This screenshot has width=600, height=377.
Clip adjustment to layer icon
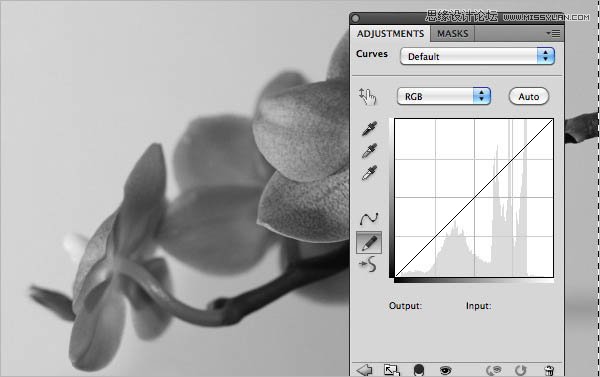point(419,370)
